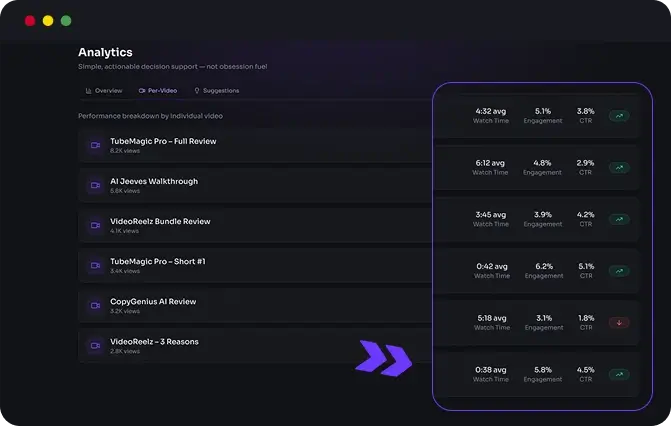Click the 4.8% engagement value
Image resolution: width=671 pixels, height=426 pixels.
(x=542, y=163)
